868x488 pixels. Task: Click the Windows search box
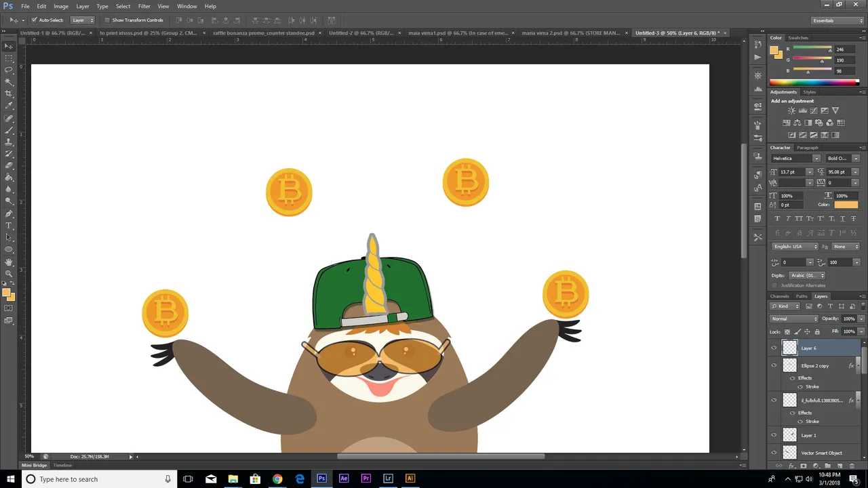[x=98, y=479]
